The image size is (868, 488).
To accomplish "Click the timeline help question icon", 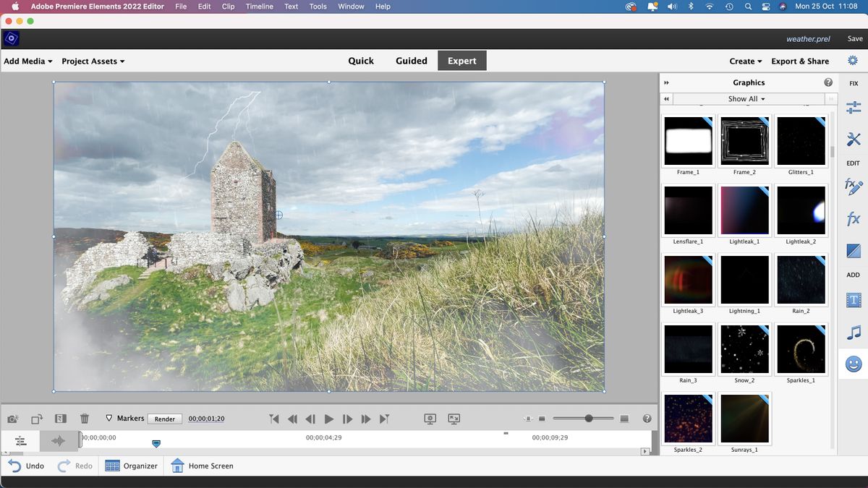I will tap(647, 419).
